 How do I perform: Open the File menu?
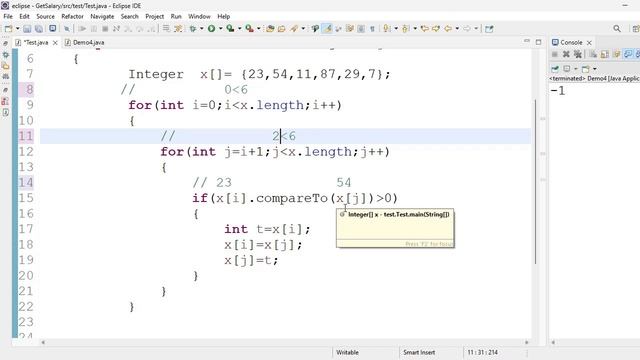click(8, 16)
